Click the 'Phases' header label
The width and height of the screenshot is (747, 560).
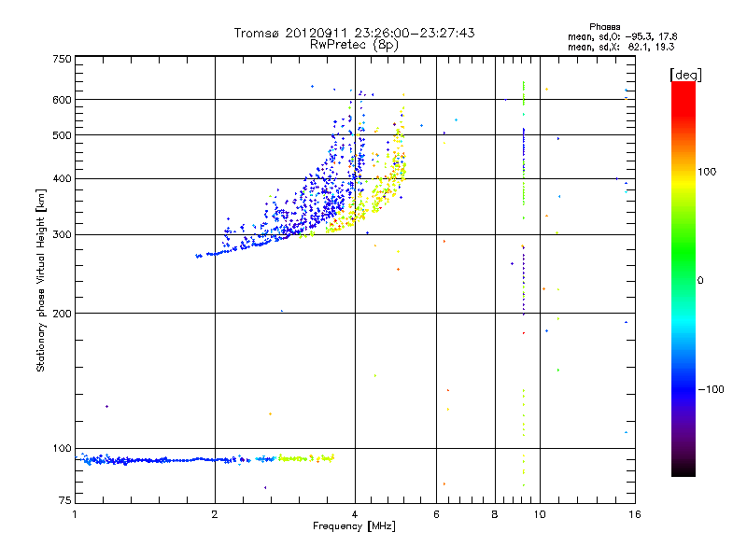tap(604, 27)
